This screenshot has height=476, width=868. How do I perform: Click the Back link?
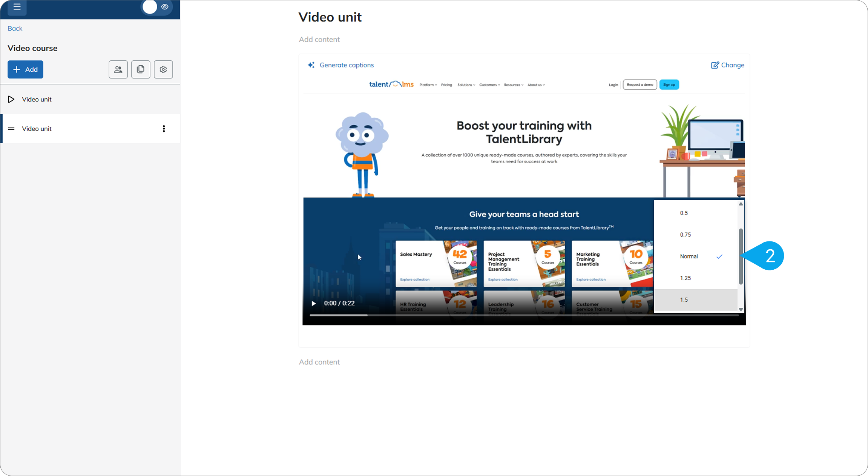tap(15, 28)
